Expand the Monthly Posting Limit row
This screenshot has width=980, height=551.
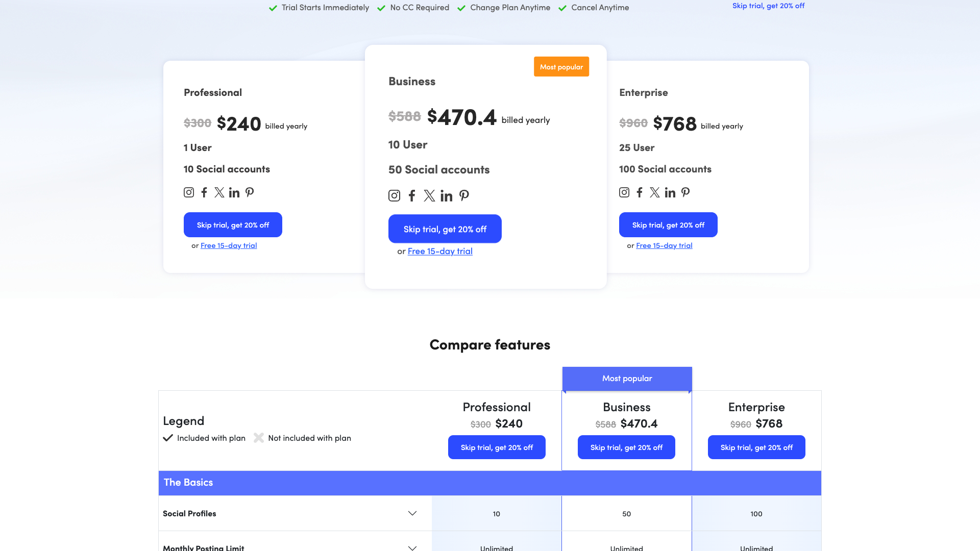[412, 547]
